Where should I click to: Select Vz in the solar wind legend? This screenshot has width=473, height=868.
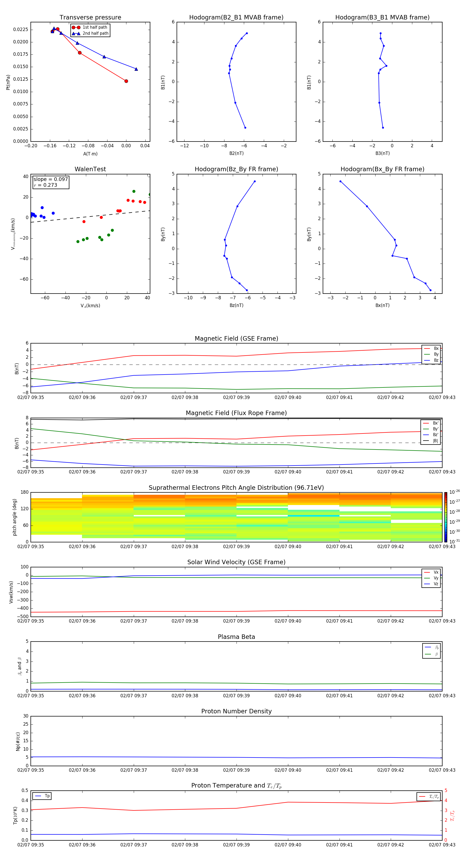click(x=431, y=584)
